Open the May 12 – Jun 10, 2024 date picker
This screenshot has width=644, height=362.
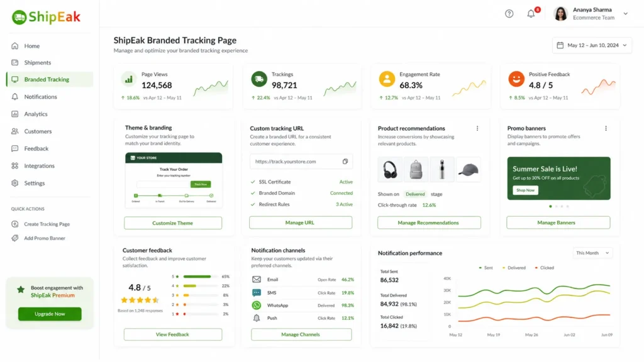592,45
